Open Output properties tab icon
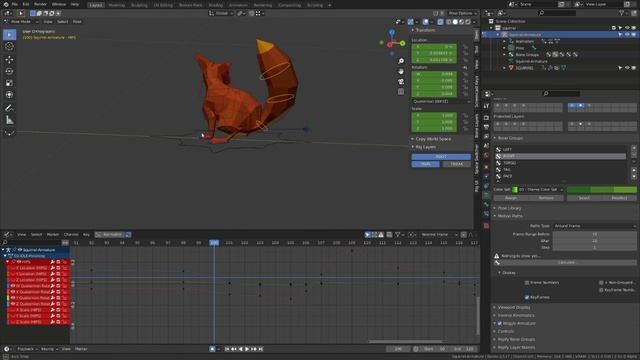 [x=486, y=127]
